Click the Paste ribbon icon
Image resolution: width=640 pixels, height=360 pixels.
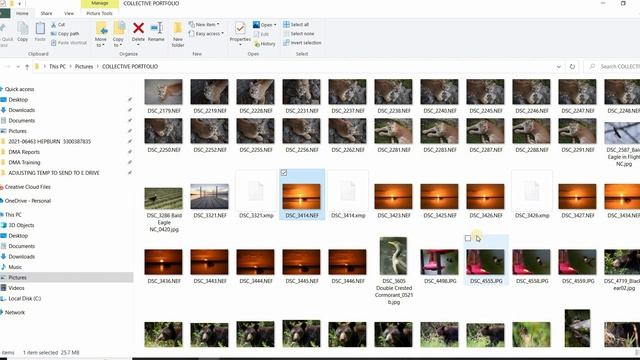point(40,32)
